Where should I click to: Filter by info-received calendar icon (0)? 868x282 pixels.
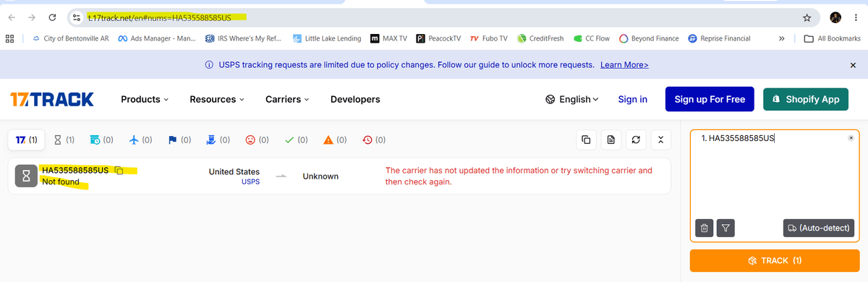(x=101, y=140)
